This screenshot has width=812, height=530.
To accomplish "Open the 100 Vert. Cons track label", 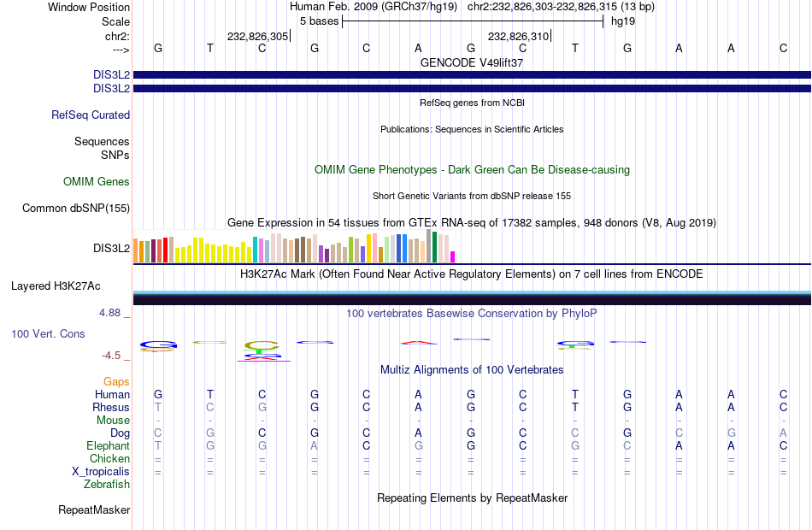I will pos(48,334).
